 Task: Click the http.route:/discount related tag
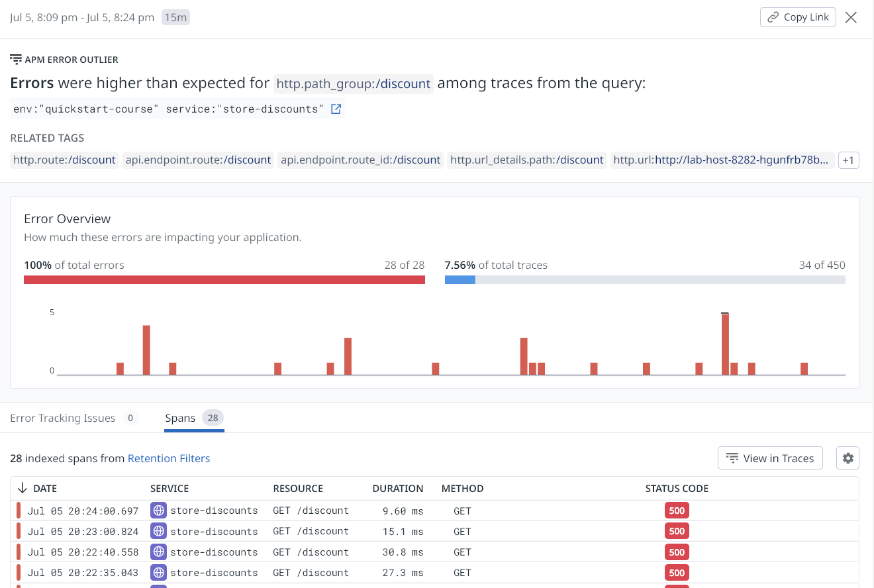coord(65,160)
